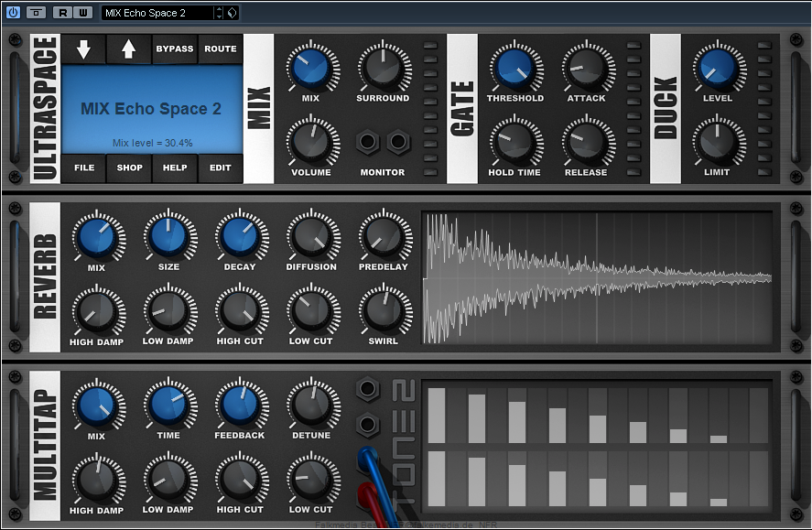Screen dimensions: 812x530
Task: Click the Gate HOLD TIME knob
Action: point(515,142)
